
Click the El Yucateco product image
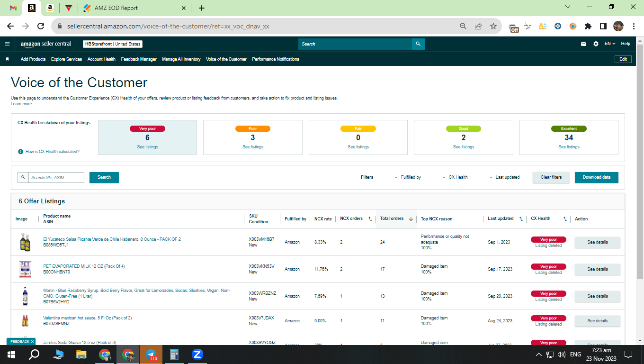coord(25,242)
